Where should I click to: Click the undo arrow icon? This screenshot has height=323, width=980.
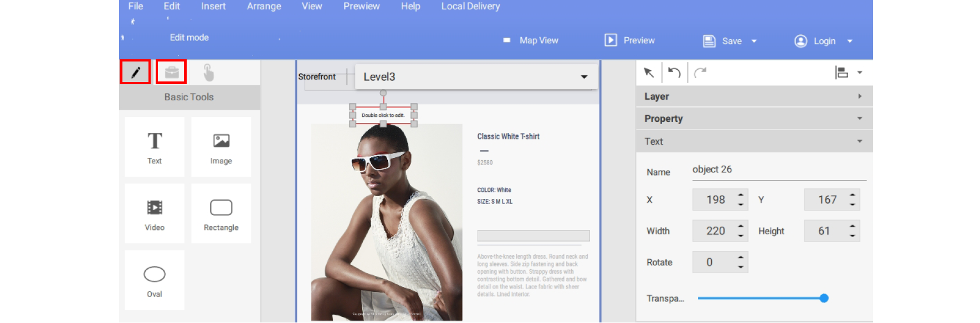tap(674, 73)
